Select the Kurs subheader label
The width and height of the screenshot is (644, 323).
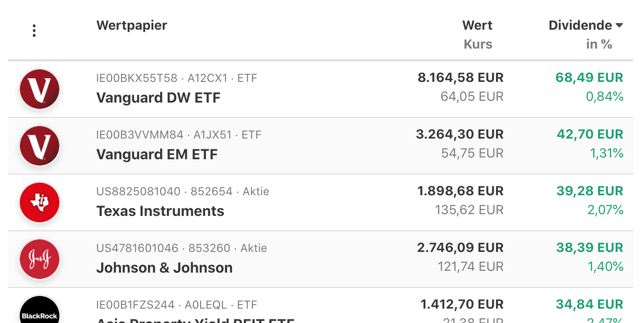coord(478,44)
